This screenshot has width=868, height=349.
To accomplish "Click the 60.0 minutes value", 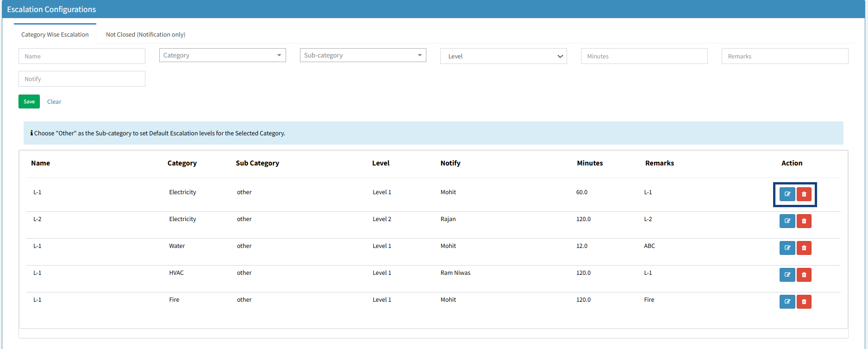I will 582,192.
